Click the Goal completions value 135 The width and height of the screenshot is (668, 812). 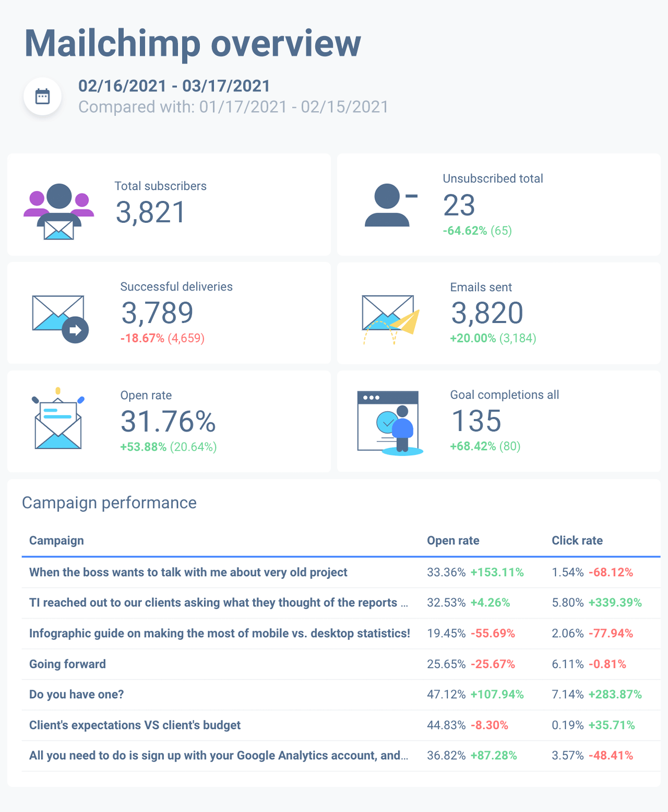476,421
